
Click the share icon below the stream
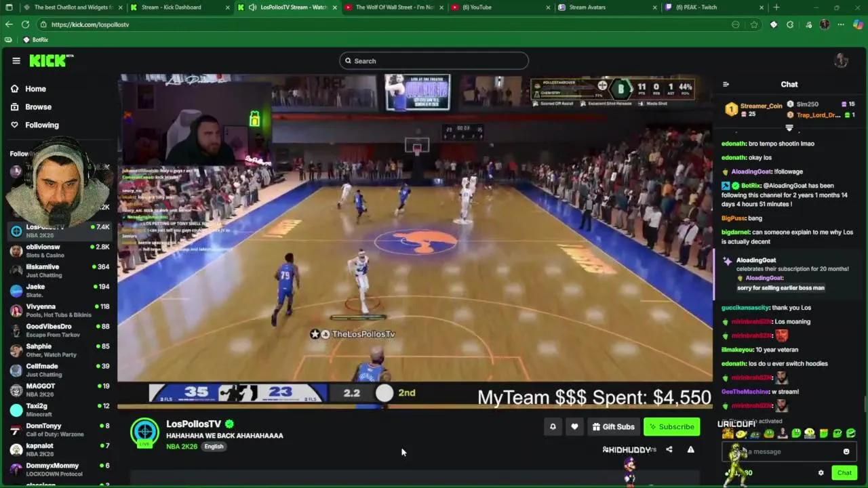tap(669, 449)
